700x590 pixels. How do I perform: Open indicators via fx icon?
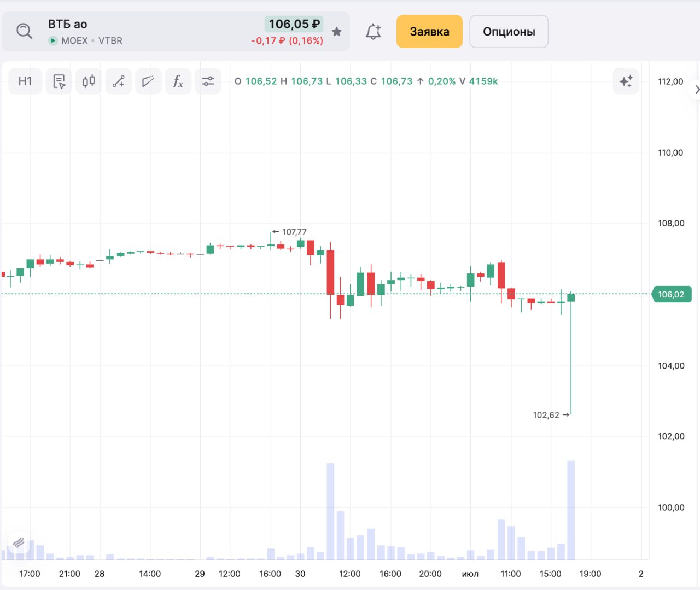178,81
